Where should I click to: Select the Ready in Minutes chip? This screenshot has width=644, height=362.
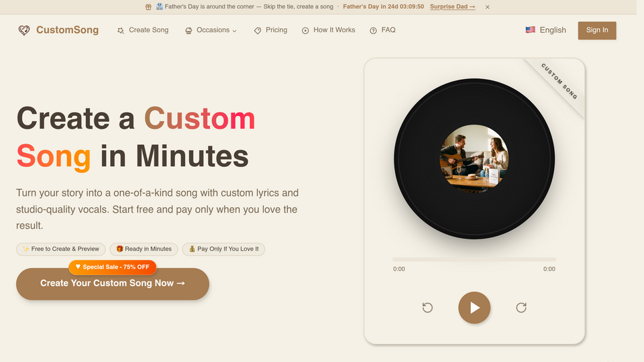pos(144,249)
